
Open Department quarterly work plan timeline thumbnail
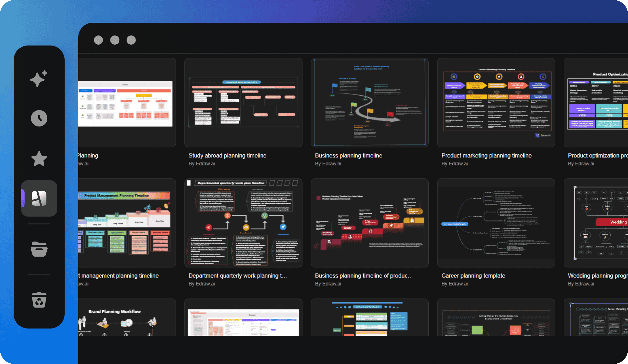(x=243, y=223)
